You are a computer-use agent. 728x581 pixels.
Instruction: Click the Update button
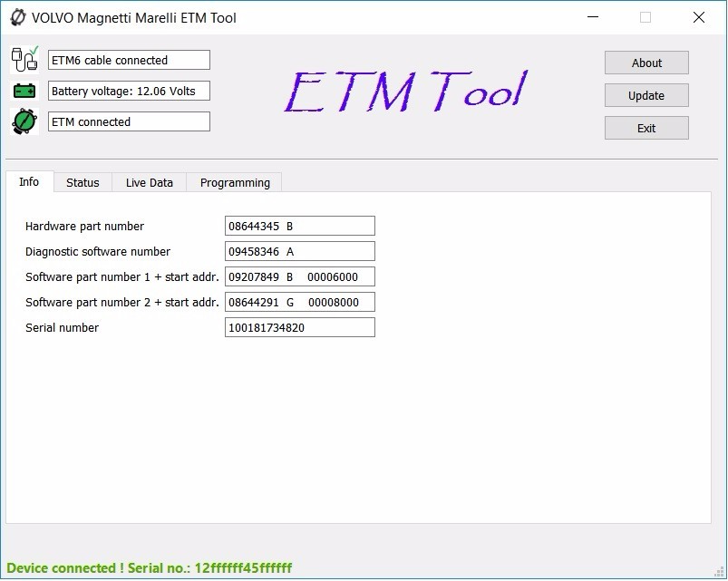[645, 95]
